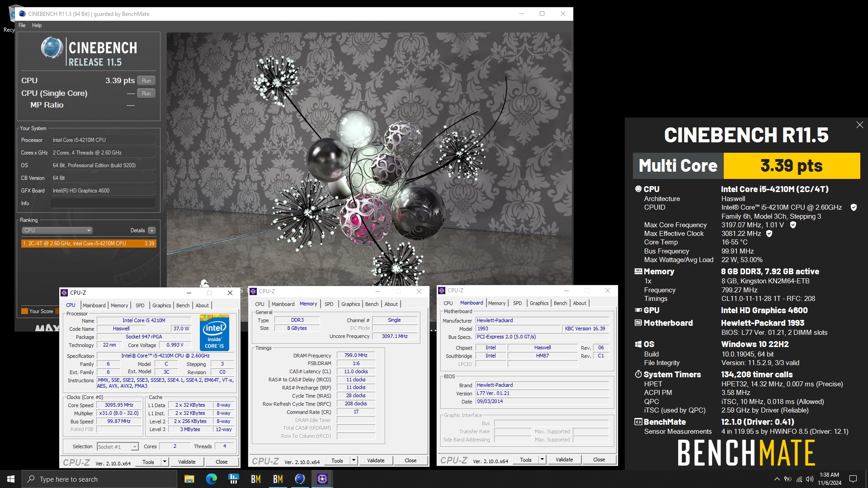Expand Ranking Details arrow button
Viewport: 868px width, 488px height.
(x=152, y=230)
